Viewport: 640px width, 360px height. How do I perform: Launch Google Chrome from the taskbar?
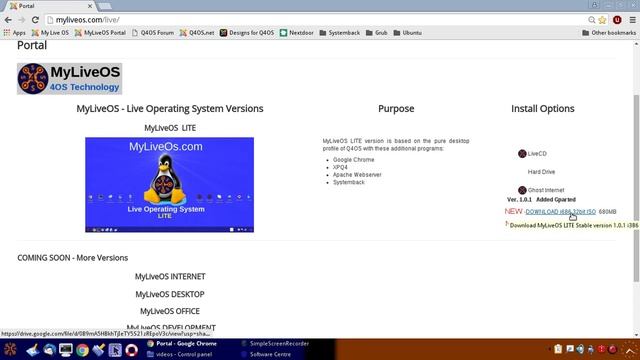tap(82, 350)
